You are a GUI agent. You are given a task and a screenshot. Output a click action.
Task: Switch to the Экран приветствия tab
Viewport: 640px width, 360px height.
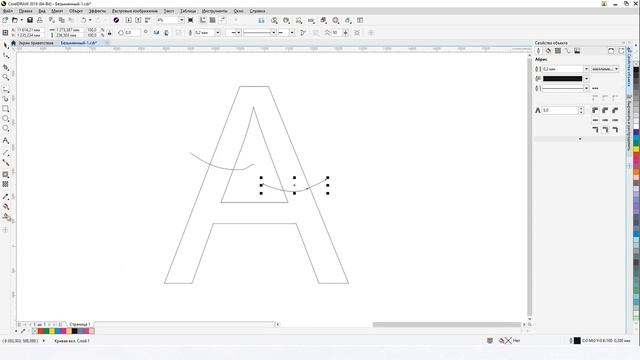point(36,43)
